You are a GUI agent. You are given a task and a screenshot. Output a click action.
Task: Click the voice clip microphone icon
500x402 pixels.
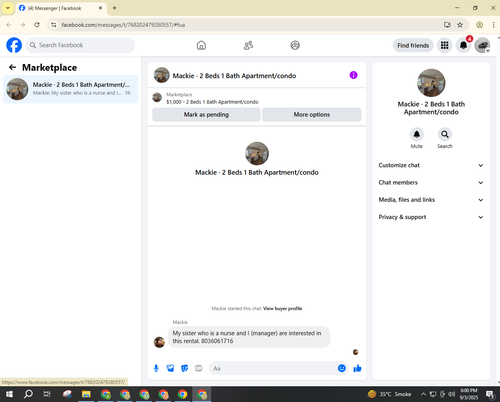click(156, 368)
